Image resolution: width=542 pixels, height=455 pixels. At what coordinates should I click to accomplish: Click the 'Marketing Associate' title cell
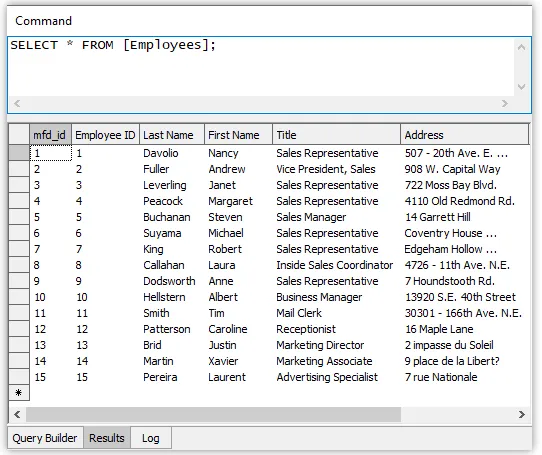click(x=336, y=361)
